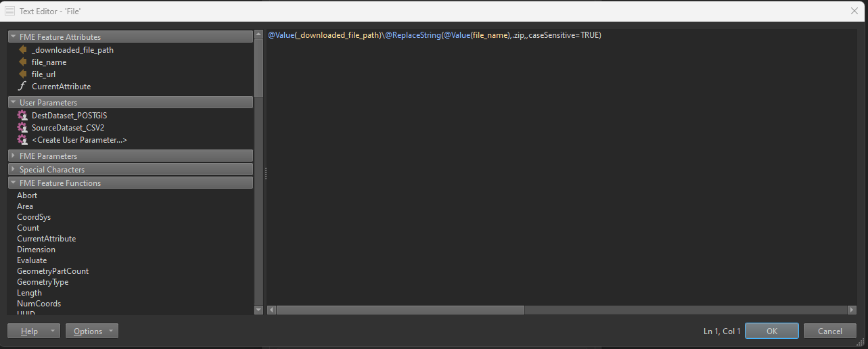This screenshot has width=868, height=349.
Task: Select CurrentAttribute under Feature Attributes
Action: click(61, 87)
